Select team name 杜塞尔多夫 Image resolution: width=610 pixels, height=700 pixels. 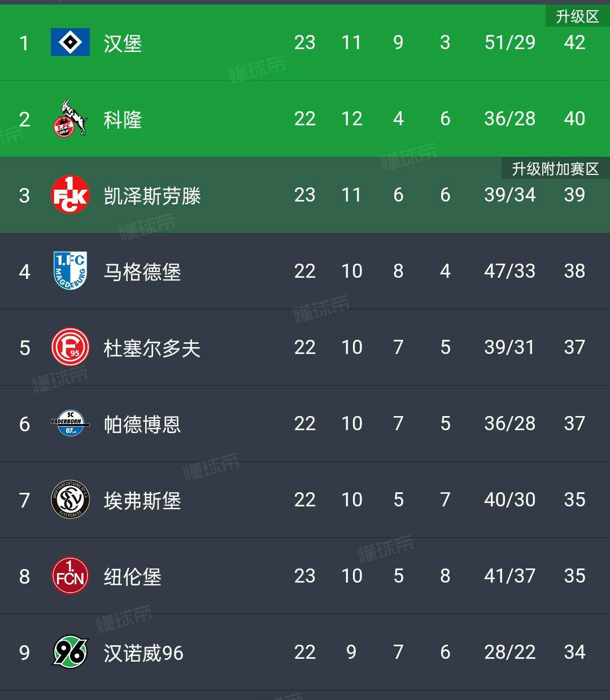point(152,348)
